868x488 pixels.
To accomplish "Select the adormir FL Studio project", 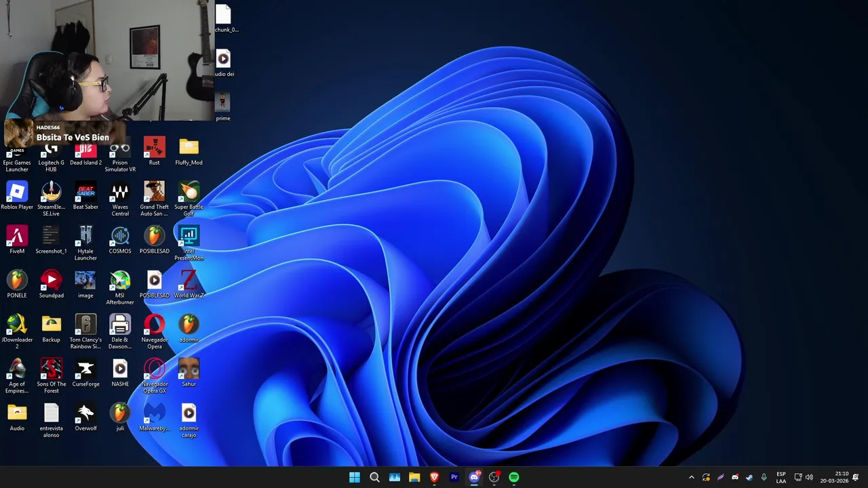I will [x=189, y=329].
